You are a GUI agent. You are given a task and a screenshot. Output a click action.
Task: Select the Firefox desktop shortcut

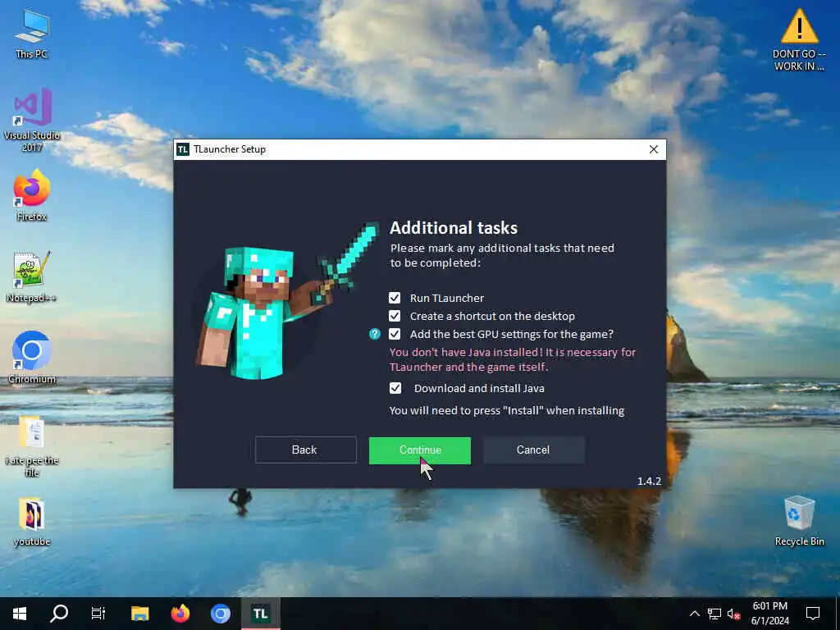[32, 195]
